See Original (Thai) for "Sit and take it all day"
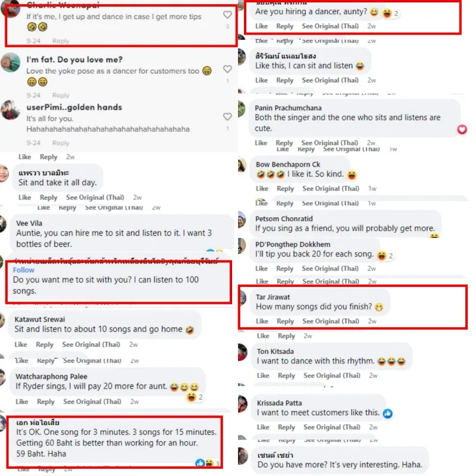Screen dimensions: 476x476 coord(95,198)
